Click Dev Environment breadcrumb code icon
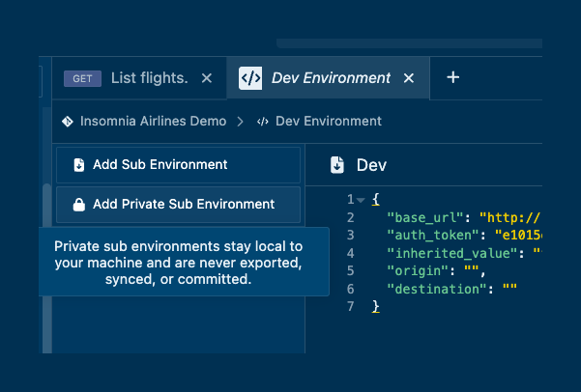The image size is (581, 392). 263,122
